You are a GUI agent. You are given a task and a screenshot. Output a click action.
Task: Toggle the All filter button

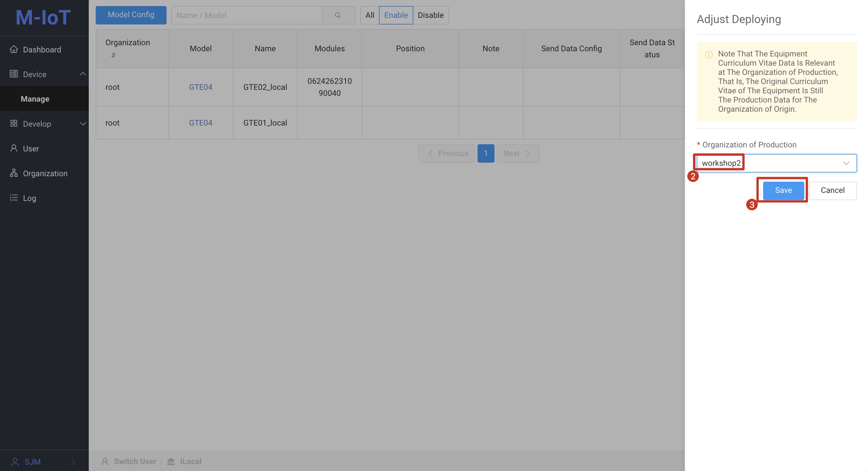369,14
